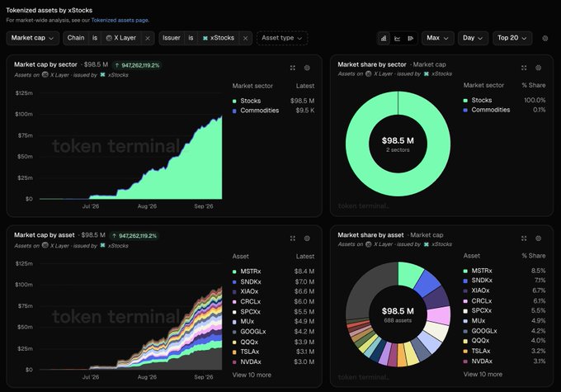Select NVDAx row in Market cap by asset legend
561x392 pixels.
(x=273, y=362)
